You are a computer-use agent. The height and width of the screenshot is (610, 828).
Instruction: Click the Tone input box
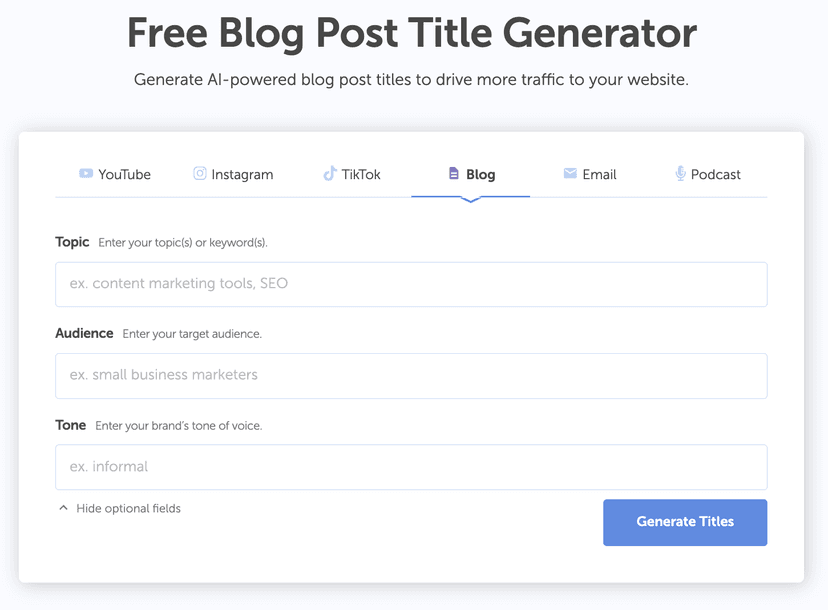(x=411, y=467)
